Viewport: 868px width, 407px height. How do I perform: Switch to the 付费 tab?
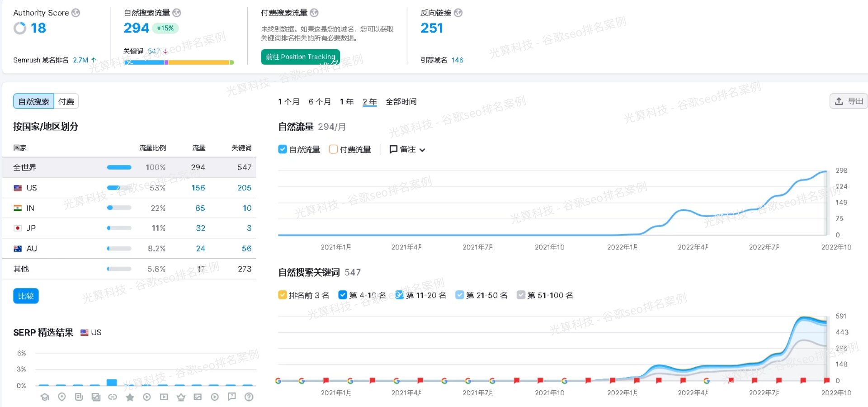[66, 101]
